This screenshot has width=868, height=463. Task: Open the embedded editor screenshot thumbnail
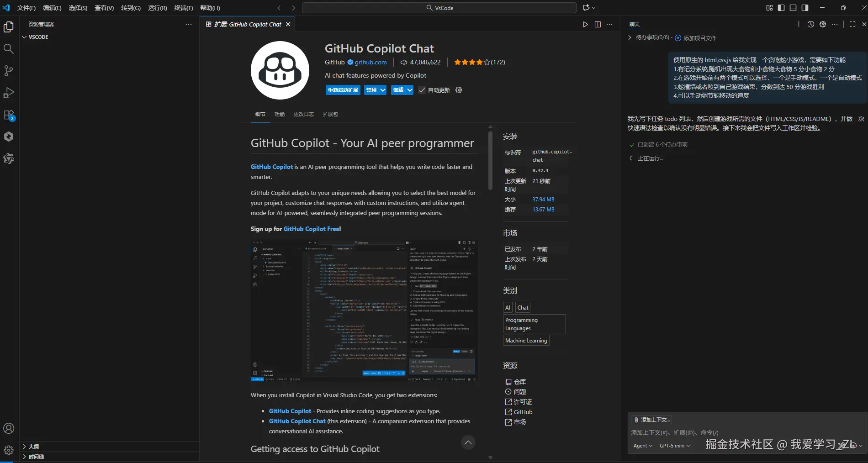pyautogui.click(x=364, y=311)
